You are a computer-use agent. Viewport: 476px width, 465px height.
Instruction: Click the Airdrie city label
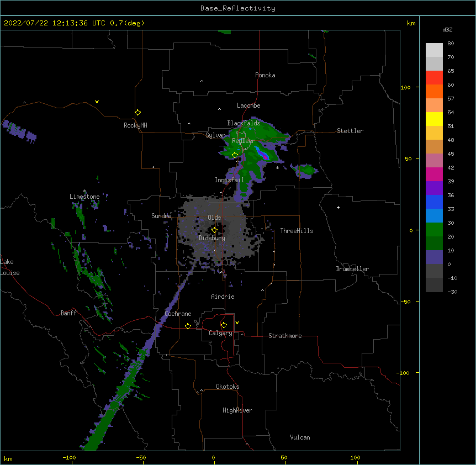coord(223,297)
